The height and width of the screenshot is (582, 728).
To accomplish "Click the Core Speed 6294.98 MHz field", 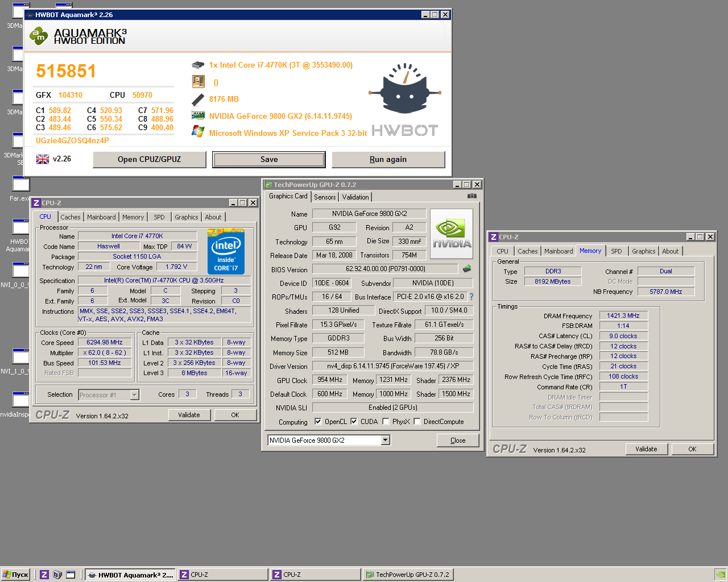I will (x=105, y=342).
